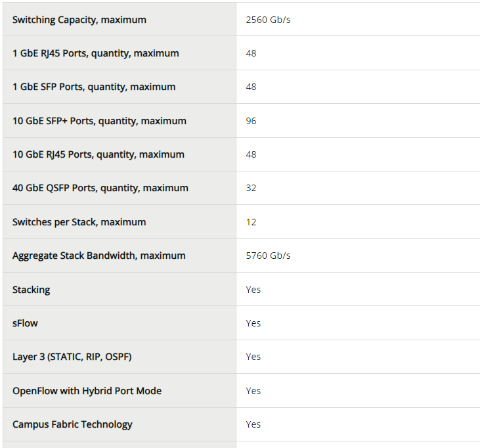Click the 10 GbE RJ45 Ports label
This screenshot has width=480, height=448.
click(x=98, y=154)
